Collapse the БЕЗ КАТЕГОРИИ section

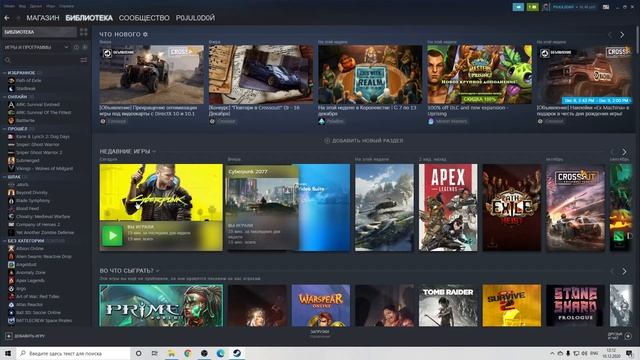coord(5,241)
